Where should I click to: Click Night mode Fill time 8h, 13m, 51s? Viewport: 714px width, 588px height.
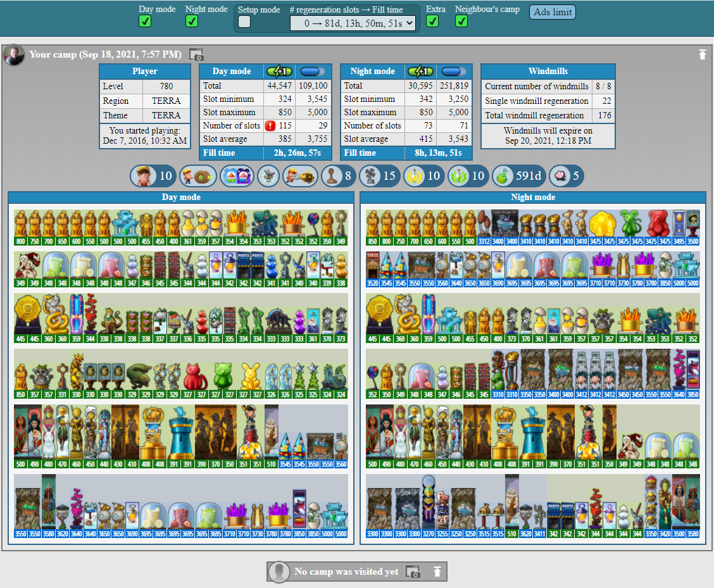(x=438, y=153)
